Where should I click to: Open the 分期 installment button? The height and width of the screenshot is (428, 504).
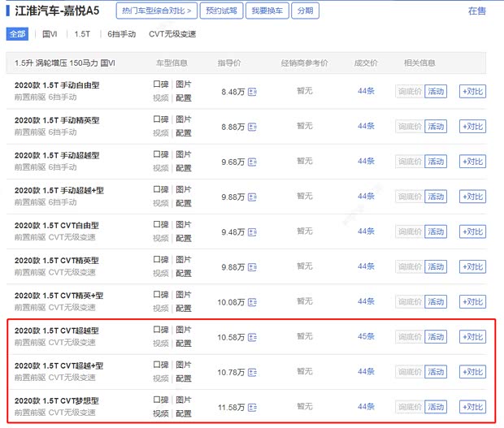coord(305,11)
